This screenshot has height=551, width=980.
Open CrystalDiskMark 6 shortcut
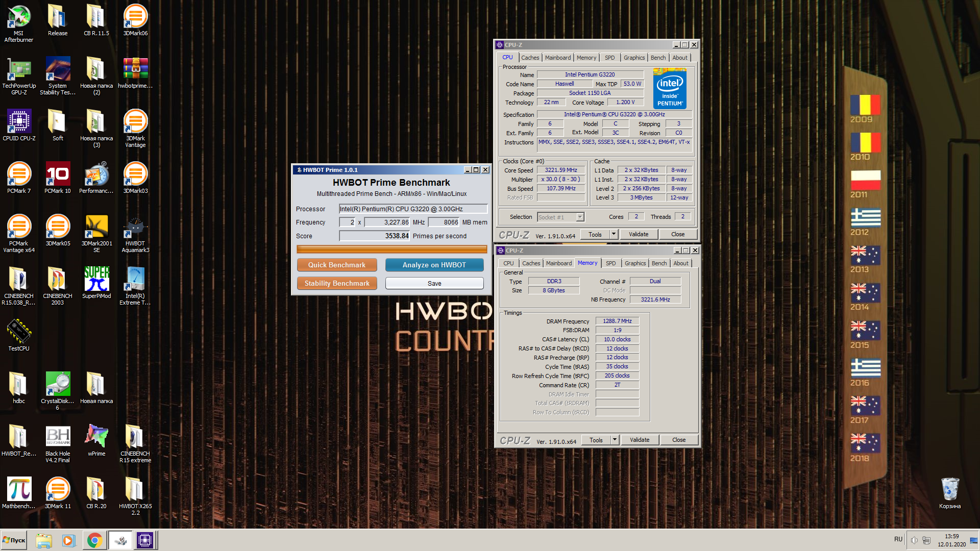(x=58, y=391)
